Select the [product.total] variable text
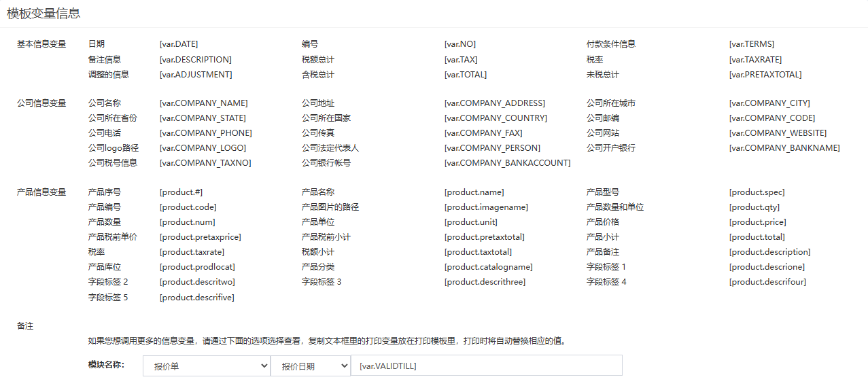This screenshot has width=868, height=390. click(757, 237)
